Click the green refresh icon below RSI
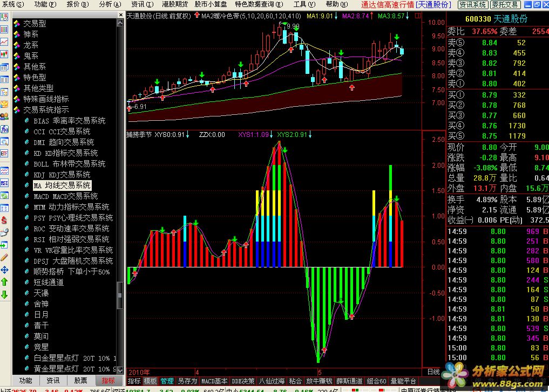 4,196
